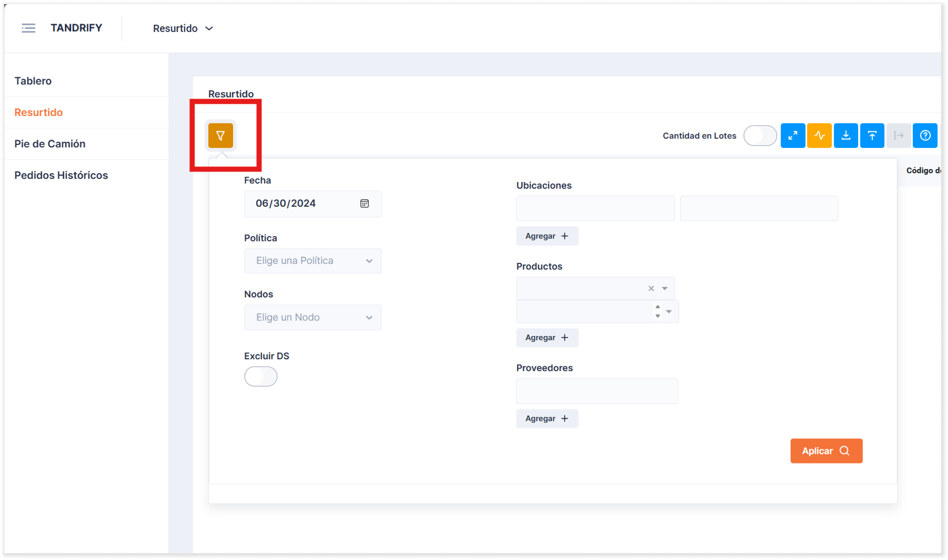Viewport: 948px width, 560px height.
Task: Open the help question mark icon
Action: point(925,136)
